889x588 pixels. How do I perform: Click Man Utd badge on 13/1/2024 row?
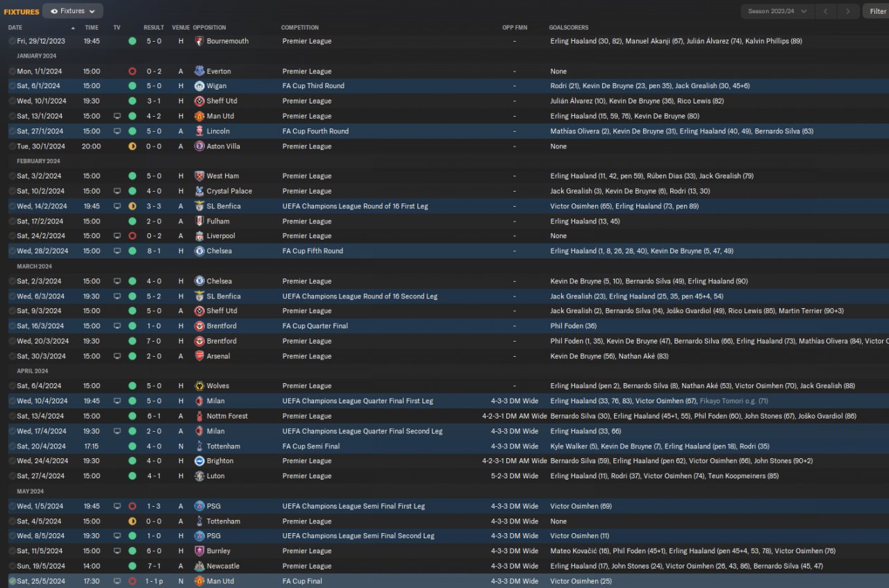[x=199, y=117]
